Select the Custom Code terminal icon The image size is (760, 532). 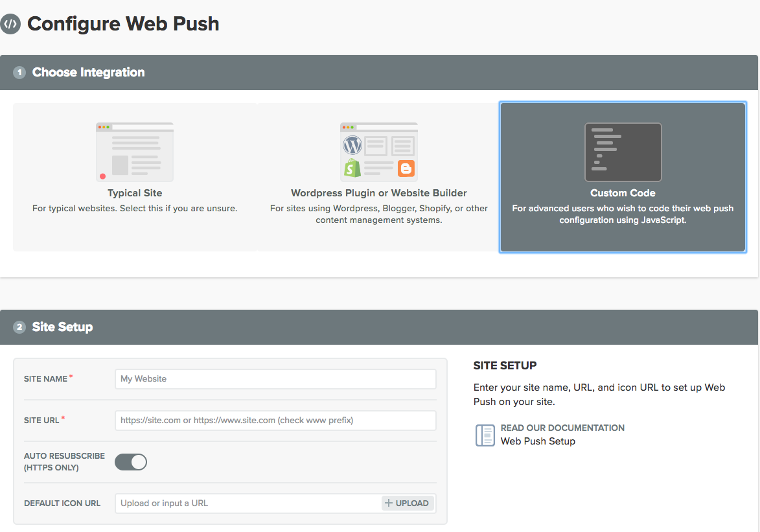(623, 152)
